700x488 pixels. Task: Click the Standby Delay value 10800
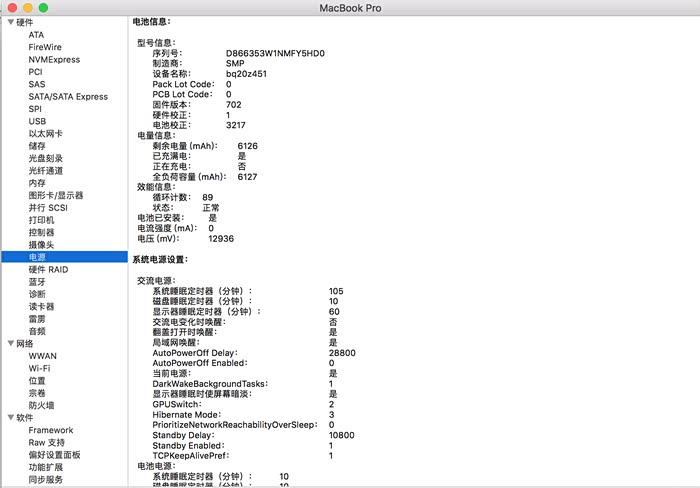[x=342, y=435]
